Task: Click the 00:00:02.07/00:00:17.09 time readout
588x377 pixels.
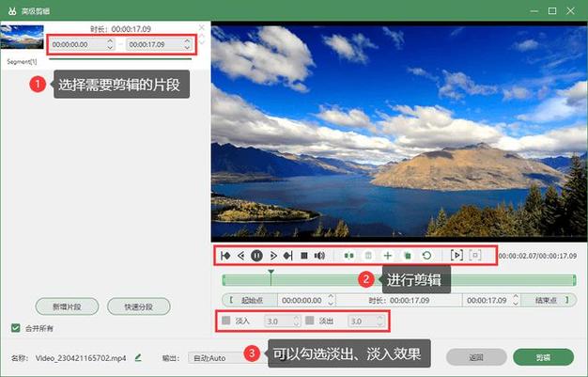Action: coord(537,256)
